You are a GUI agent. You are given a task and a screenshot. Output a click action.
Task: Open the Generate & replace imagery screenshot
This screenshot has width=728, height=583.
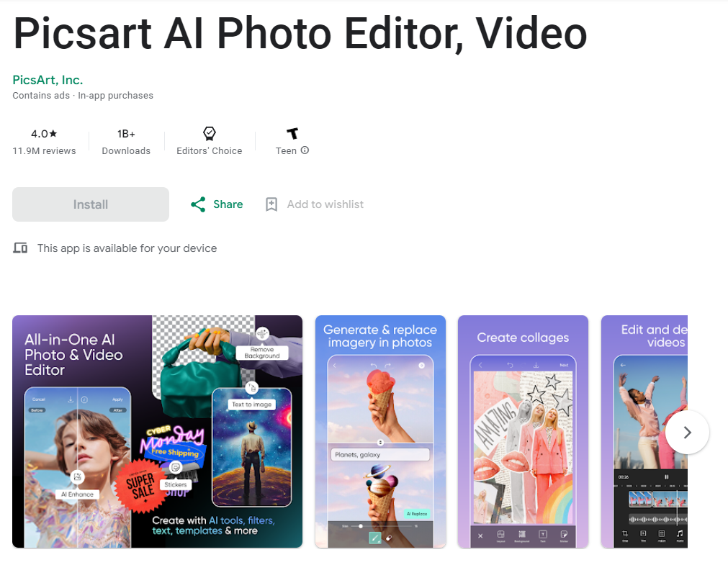[380, 432]
